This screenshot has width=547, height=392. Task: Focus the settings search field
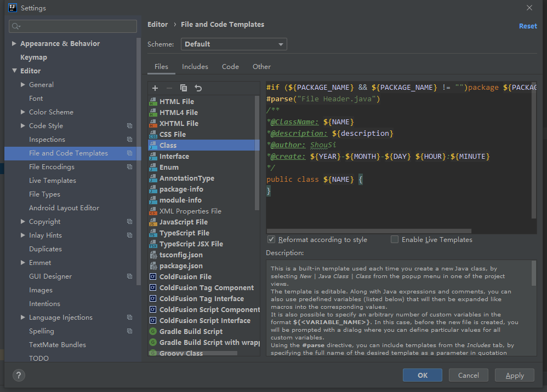(73, 26)
